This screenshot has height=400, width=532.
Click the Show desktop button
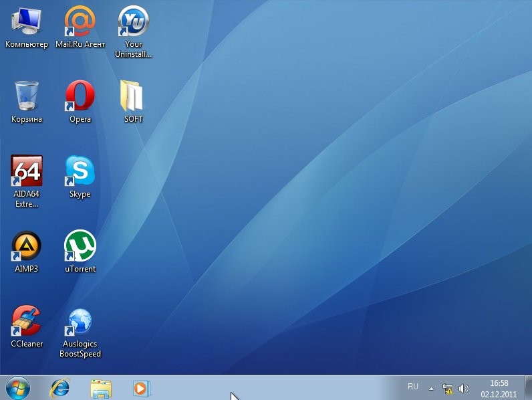pos(529,388)
